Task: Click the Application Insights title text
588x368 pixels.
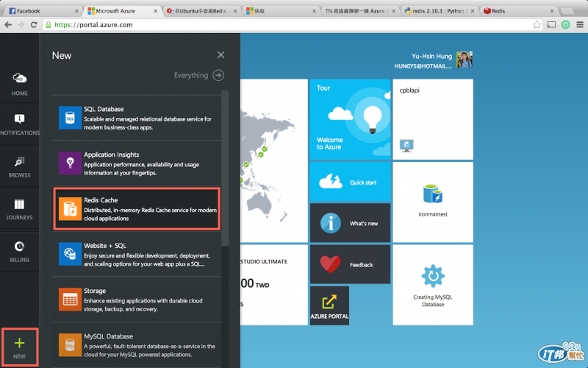Action: point(112,155)
